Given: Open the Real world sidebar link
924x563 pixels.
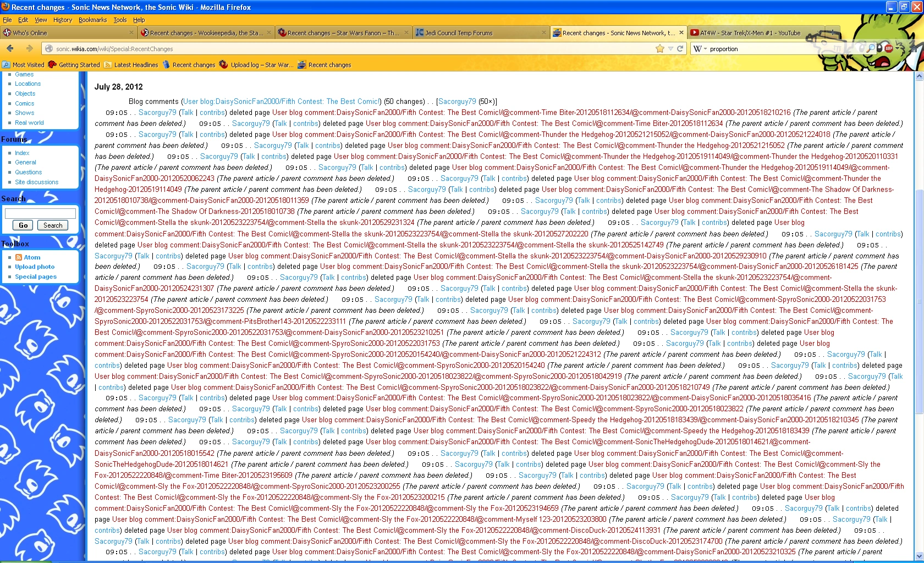Looking at the screenshot, I should (x=29, y=123).
